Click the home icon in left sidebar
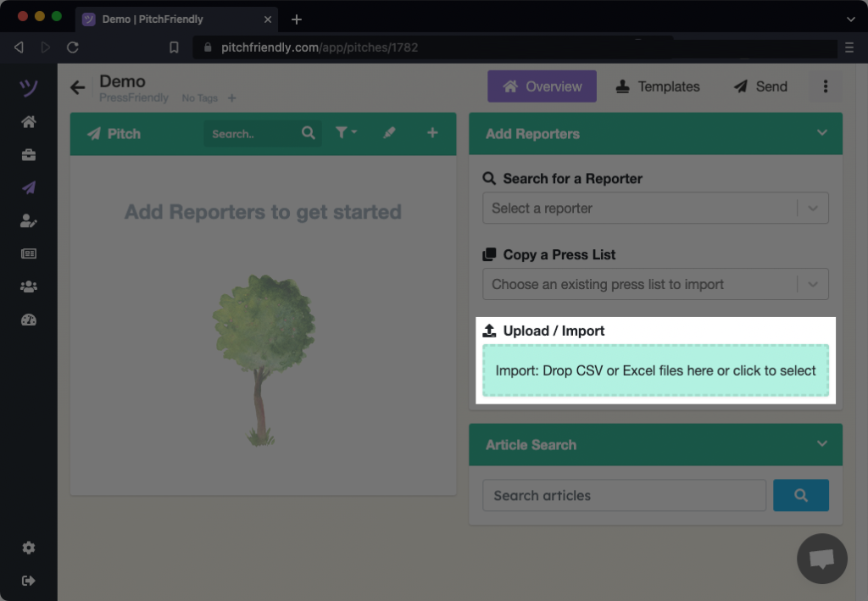Viewport: 868px width, 601px height. point(29,122)
